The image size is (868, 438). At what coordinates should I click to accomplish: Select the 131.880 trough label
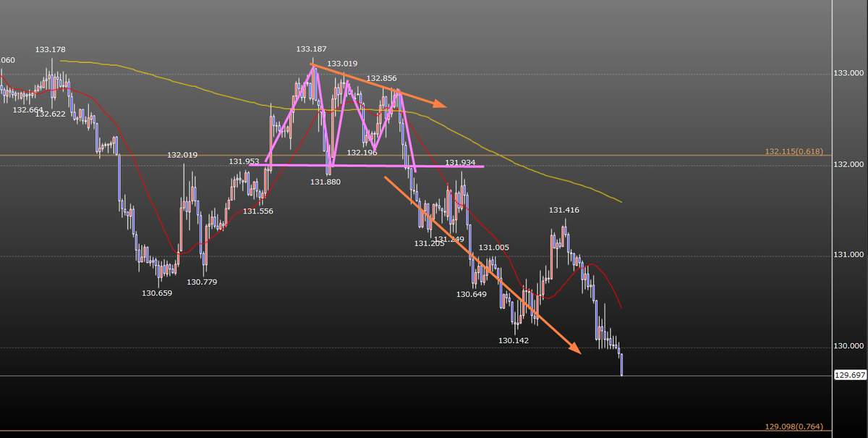tap(325, 182)
